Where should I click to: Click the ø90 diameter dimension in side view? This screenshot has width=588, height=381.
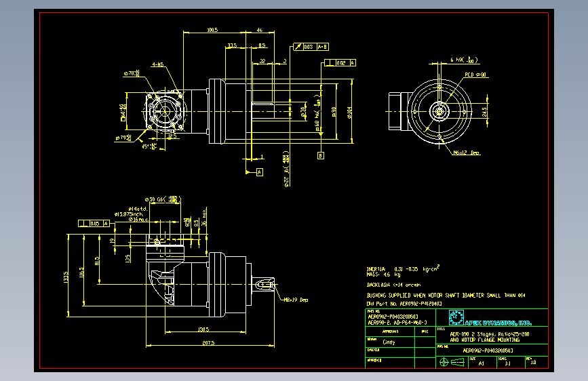pos(334,112)
